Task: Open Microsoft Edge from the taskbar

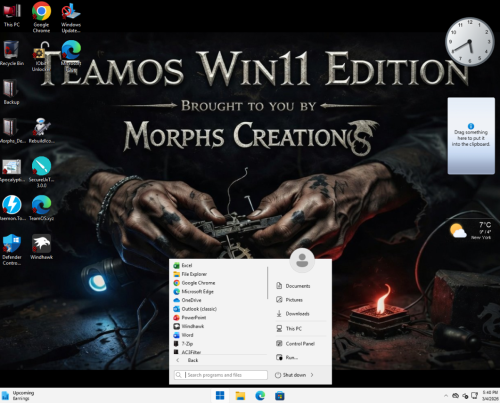Action: tap(260, 396)
